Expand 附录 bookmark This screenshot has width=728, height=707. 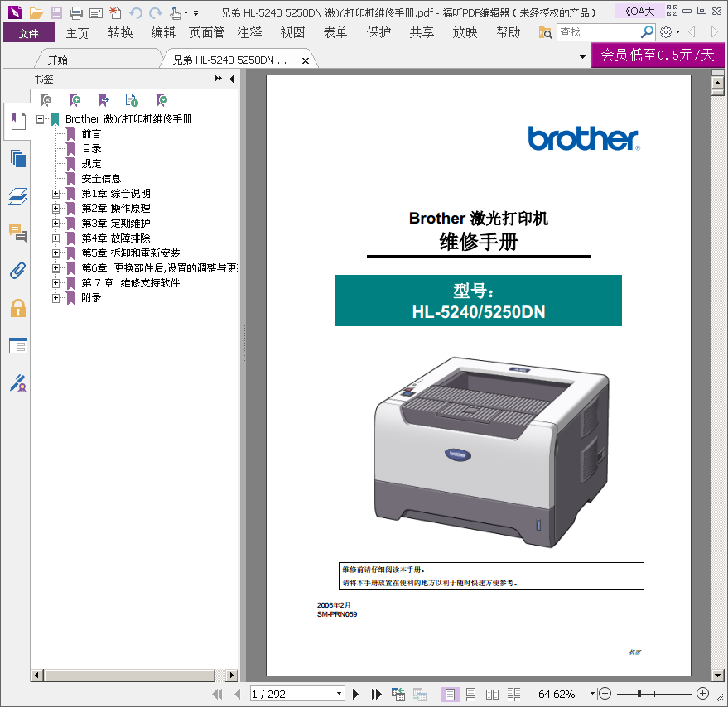[x=55, y=297]
